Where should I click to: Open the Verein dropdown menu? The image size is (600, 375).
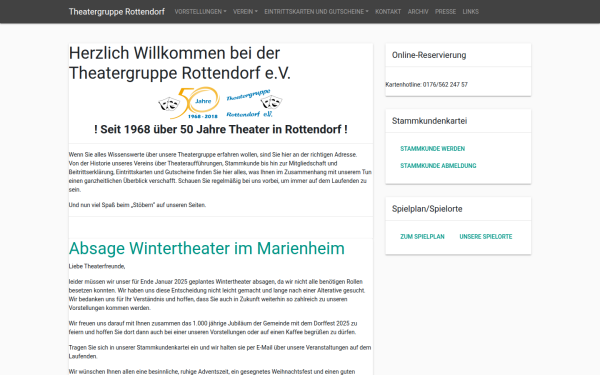(x=245, y=11)
